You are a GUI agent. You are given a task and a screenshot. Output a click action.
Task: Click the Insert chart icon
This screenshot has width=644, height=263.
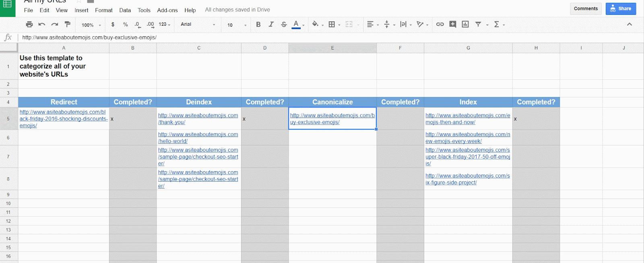click(x=465, y=25)
